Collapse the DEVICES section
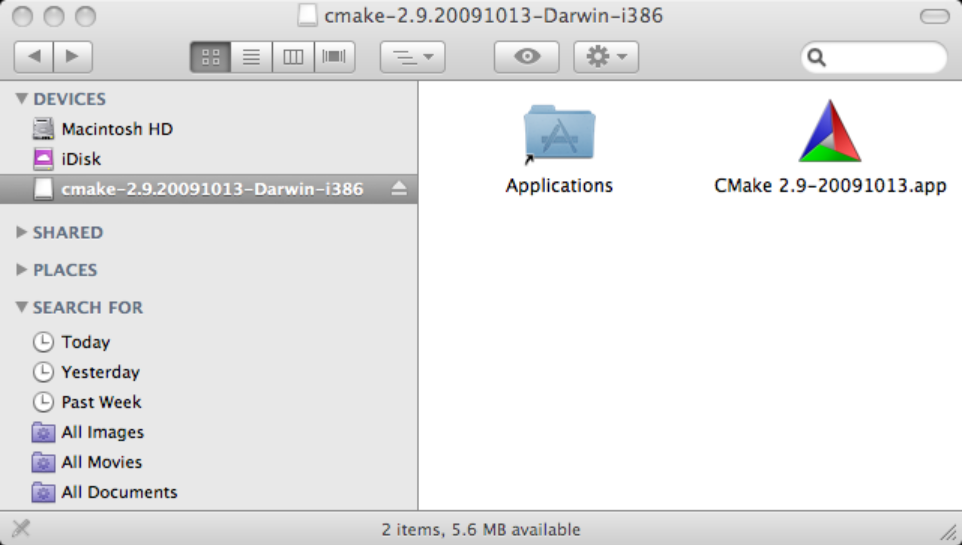Image resolution: width=962 pixels, height=545 pixels. (x=21, y=98)
